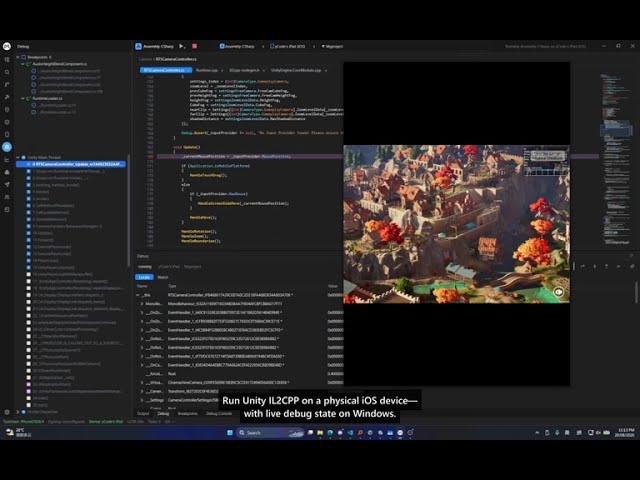Click the red Stop debugging button
Image resolution: width=640 pixels, height=480 pixels.
coord(195,46)
